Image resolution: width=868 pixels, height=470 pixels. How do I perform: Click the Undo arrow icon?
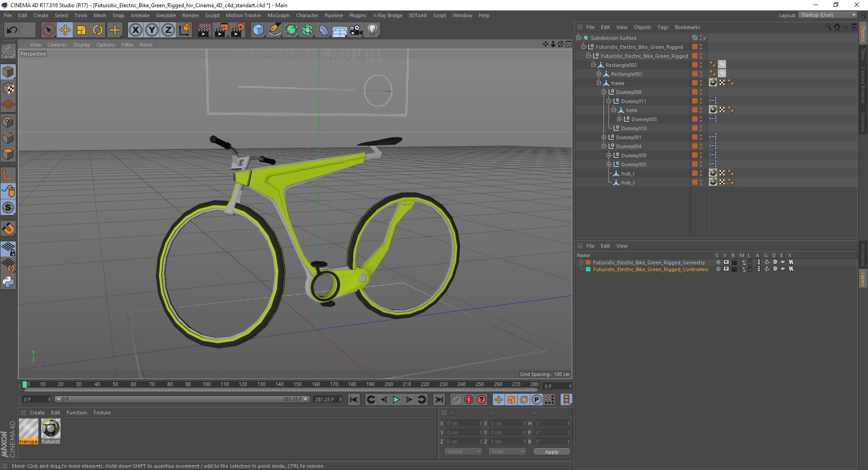pos(12,30)
